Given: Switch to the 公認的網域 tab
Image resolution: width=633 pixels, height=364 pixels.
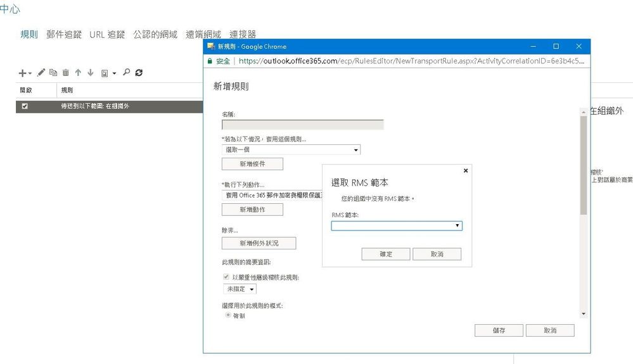Looking at the screenshot, I should click(155, 34).
